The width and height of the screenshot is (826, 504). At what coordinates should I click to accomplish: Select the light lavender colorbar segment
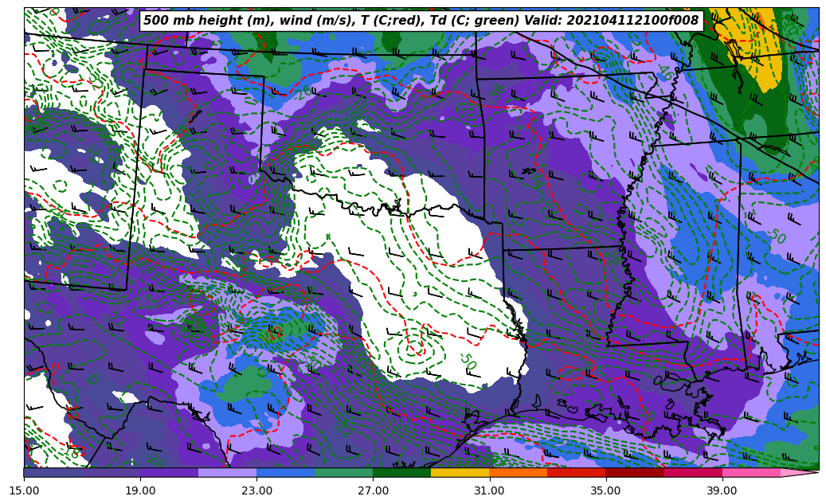click(227, 472)
